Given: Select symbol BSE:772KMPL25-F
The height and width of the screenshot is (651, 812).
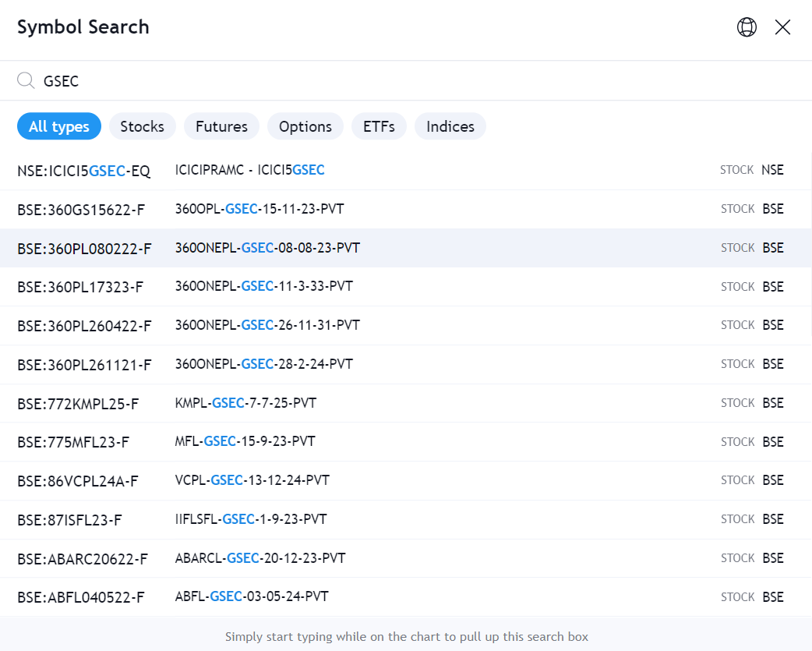Looking at the screenshot, I should [78, 403].
